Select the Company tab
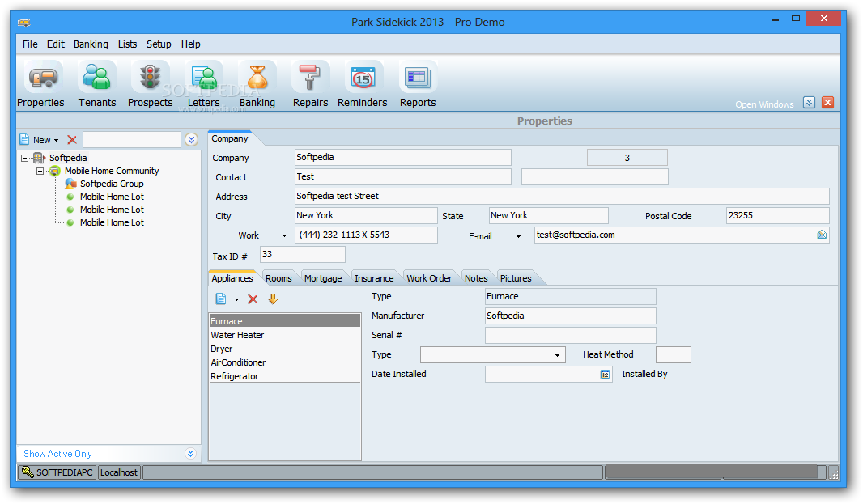This screenshot has height=504, width=863. click(230, 138)
